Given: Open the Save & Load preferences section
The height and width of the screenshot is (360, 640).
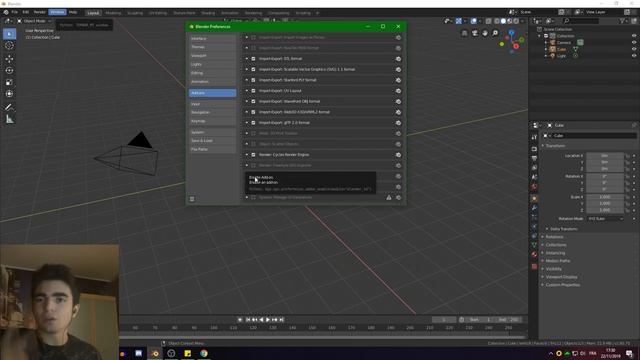Looking at the screenshot, I should 212,141.
